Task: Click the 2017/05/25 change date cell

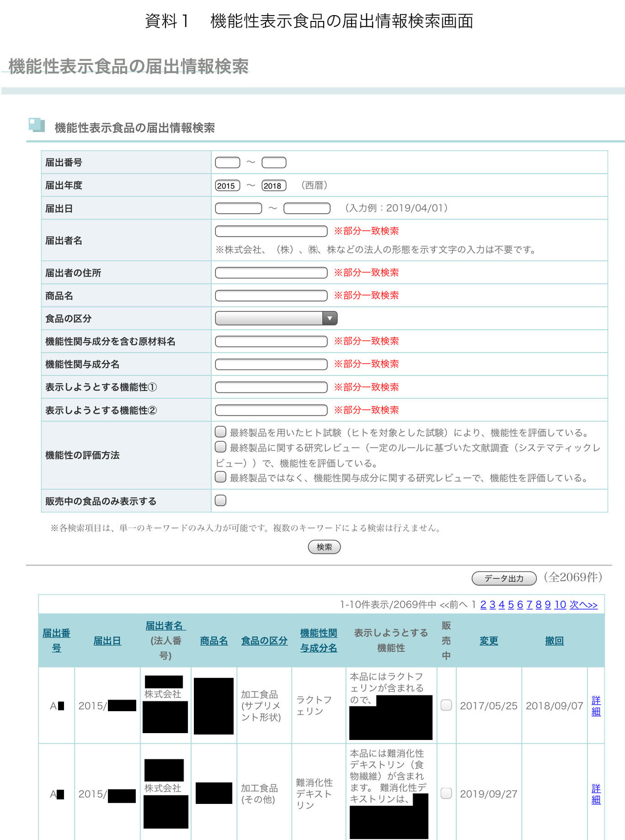Action: (489, 706)
